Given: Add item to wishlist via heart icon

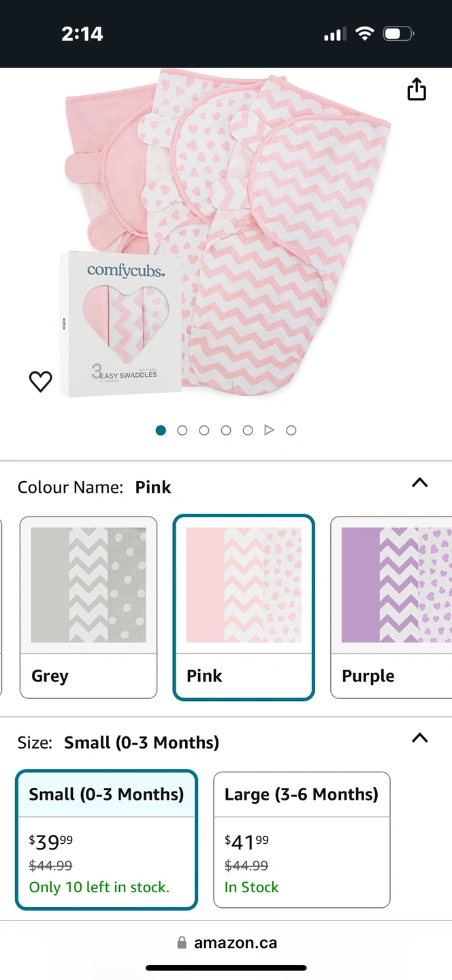Looking at the screenshot, I should (x=41, y=382).
